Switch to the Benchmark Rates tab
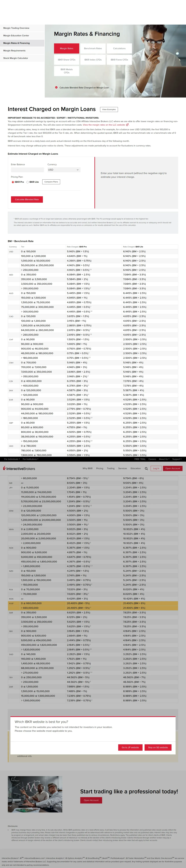The image size is (186, 868). (x=93, y=48)
